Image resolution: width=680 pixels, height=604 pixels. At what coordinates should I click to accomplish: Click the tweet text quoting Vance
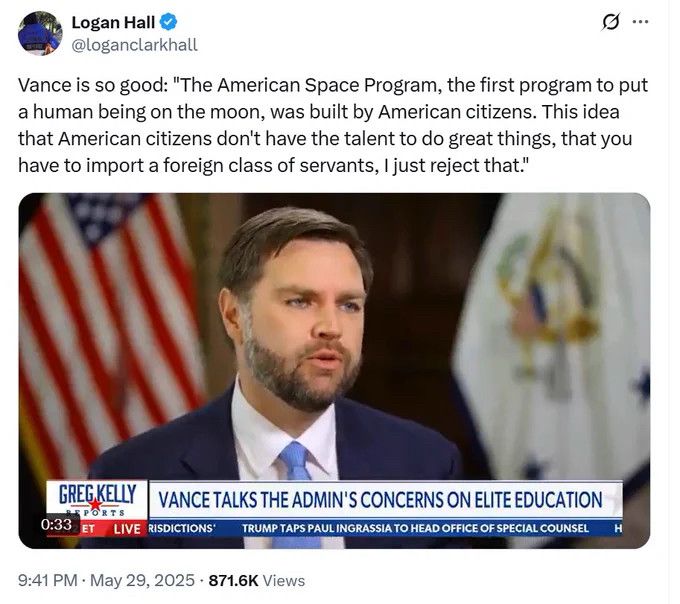pyautogui.click(x=333, y=125)
